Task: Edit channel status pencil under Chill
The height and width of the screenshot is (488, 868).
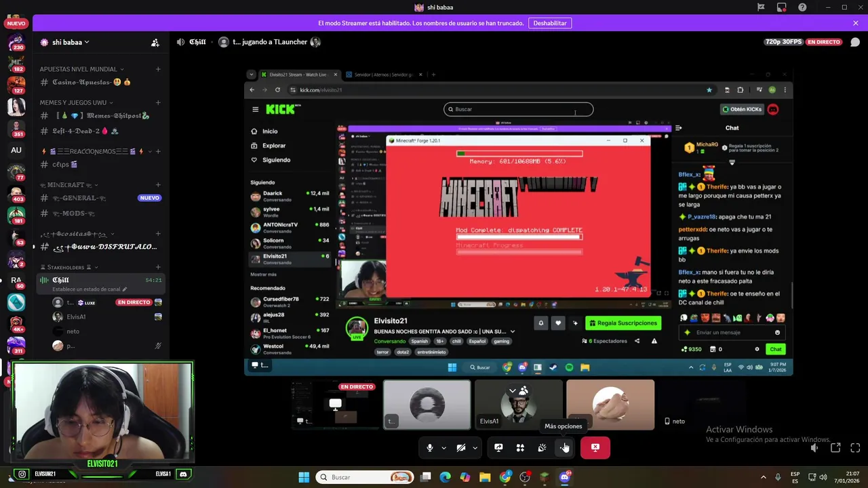Action: pyautogui.click(x=124, y=289)
